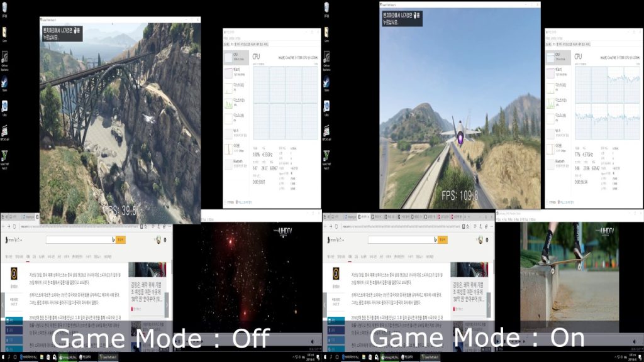Click orange search button in Game Mode Off browser
This screenshot has height=362, width=644.
click(120, 239)
